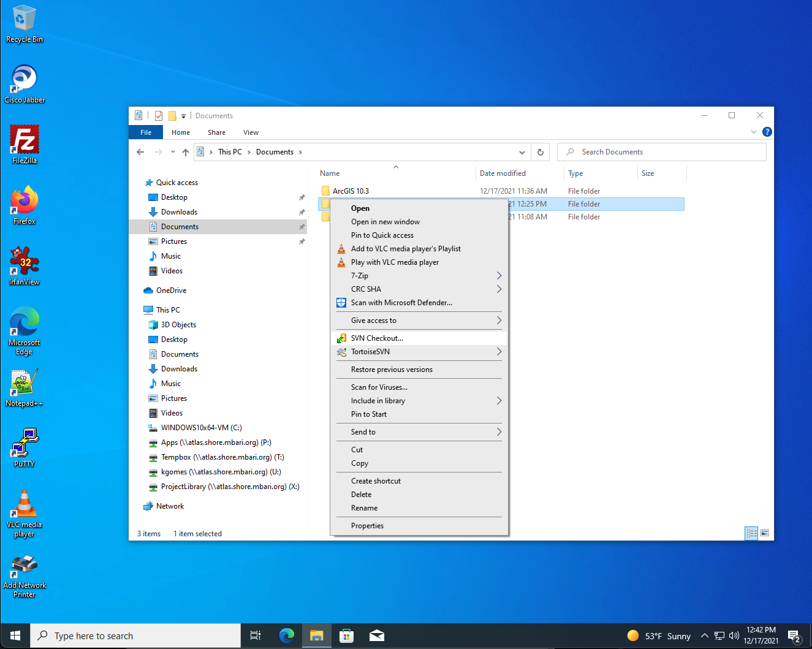
Task: Click the Search Documents field
Action: click(662, 152)
